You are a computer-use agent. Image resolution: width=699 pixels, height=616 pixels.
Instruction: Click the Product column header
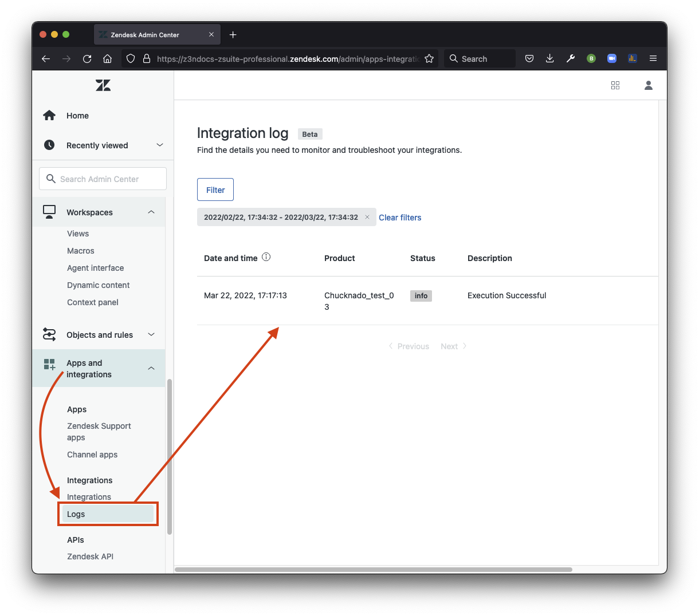[x=340, y=258]
